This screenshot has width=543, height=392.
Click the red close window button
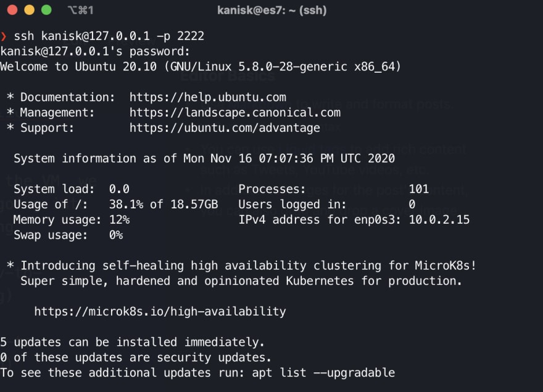click(12, 10)
